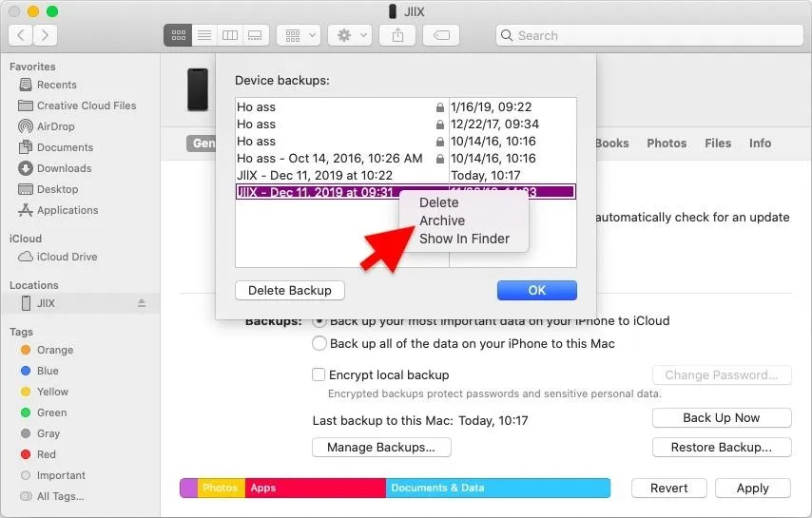Screen dimensions: 812x518
Task: Open the group-by arrangement dropdown
Action: click(299, 35)
